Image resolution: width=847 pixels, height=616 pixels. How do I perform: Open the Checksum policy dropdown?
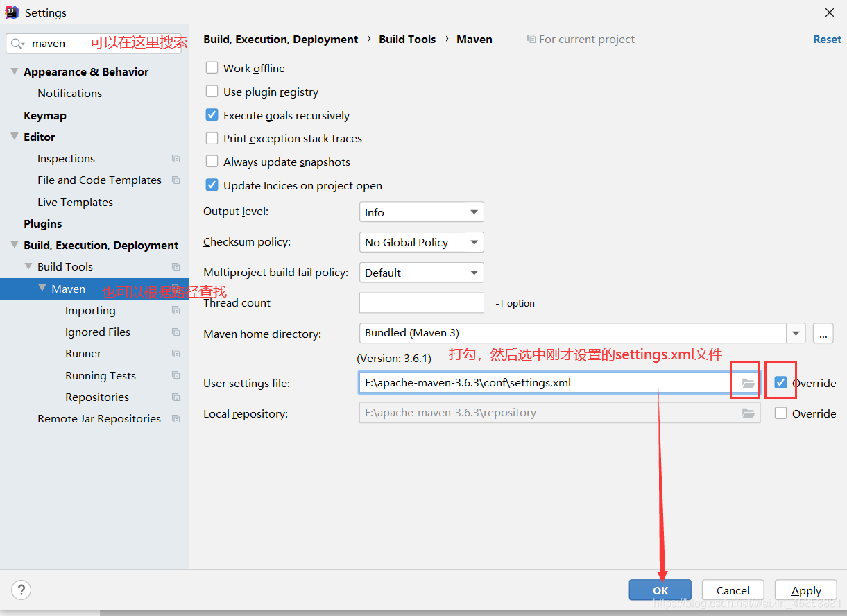(421, 242)
